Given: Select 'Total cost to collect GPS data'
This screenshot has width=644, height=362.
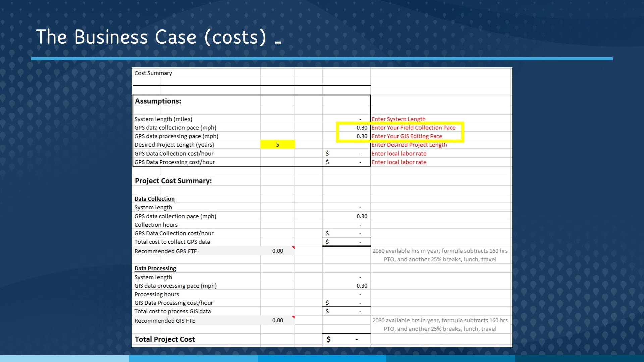Looking at the screenshot, I should [172, 242].
